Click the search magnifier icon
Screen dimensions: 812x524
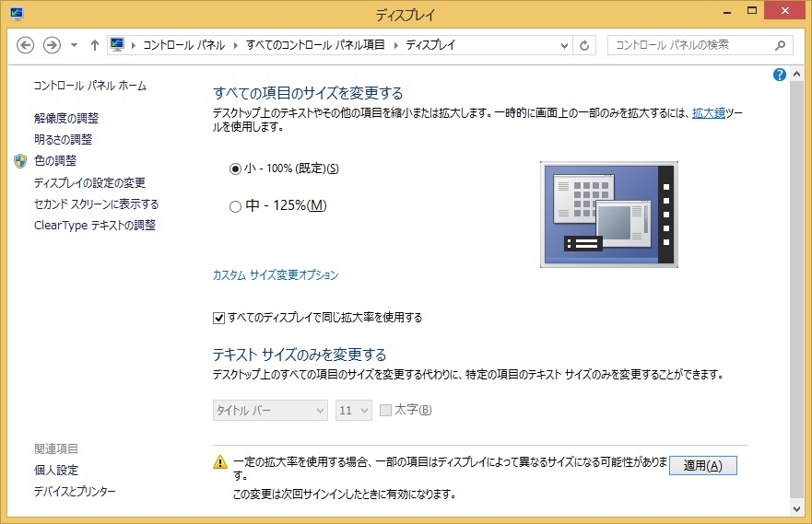coord(780,45)
